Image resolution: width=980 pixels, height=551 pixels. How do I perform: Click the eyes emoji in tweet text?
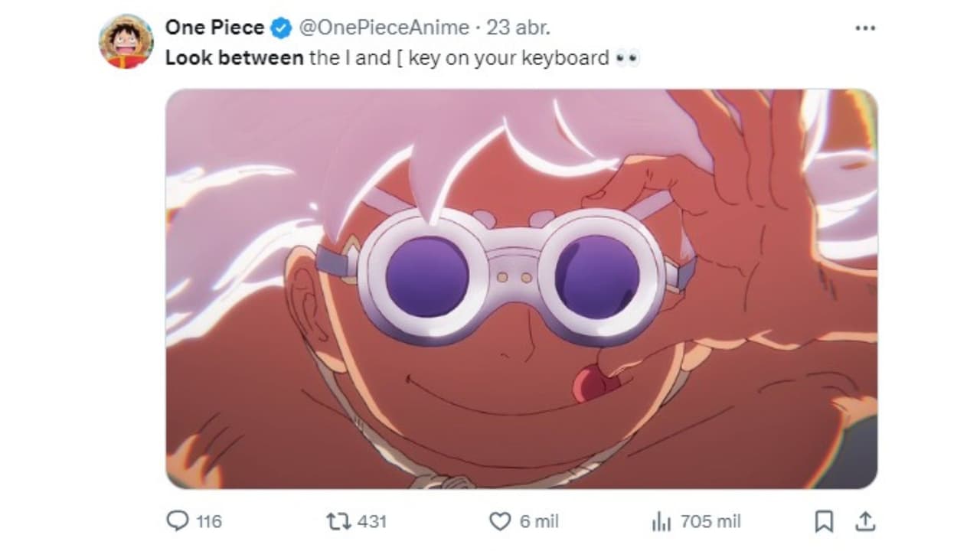(x=627, y=58)
